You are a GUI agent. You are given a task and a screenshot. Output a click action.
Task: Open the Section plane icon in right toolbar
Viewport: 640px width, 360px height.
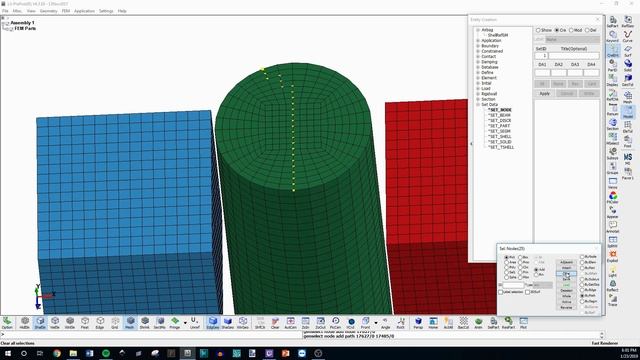613,124
